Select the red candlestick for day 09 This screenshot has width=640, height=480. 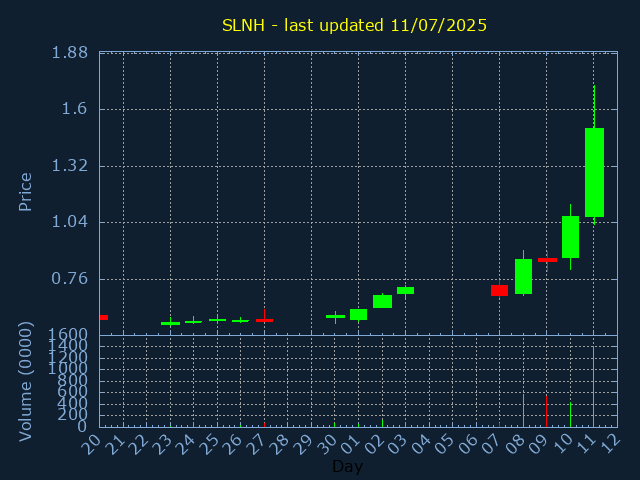tap(547, 260)
